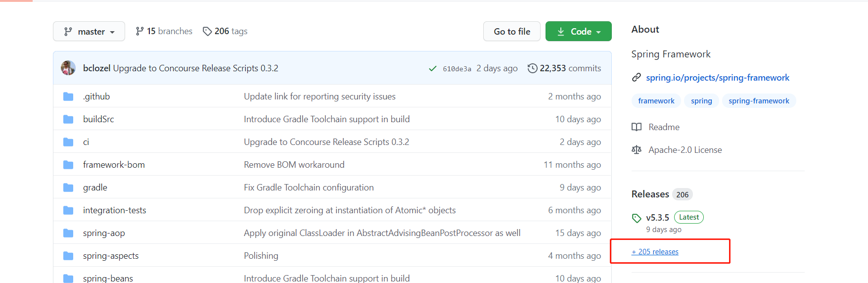This screenshot has height=283, width=868.
Task: Click the spring-aop folder icon
Action: (x=68, y=233)
